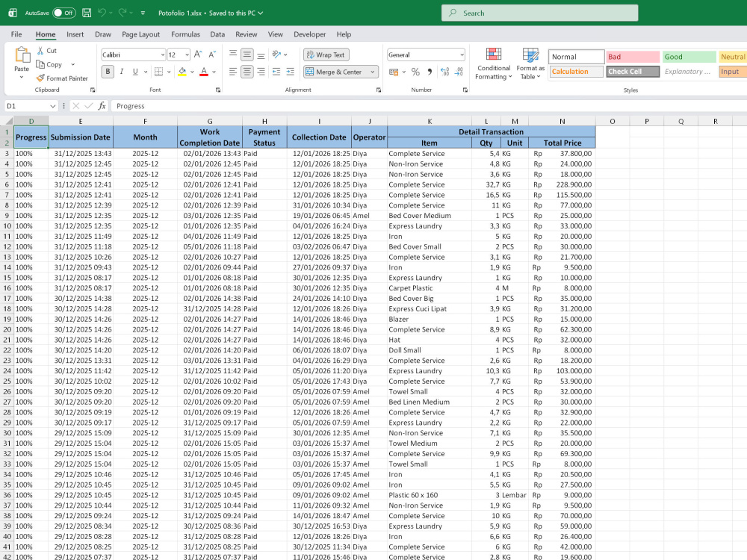This screenshot has width=747, height=560.
Task: Click the Copy icon
Action: pos(40,64)
